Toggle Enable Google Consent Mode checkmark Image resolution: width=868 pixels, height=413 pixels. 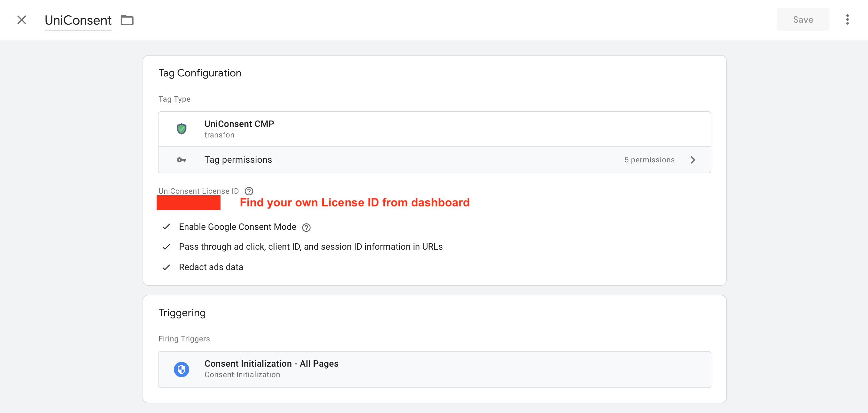pyautogui.click(x=166, y=227)
